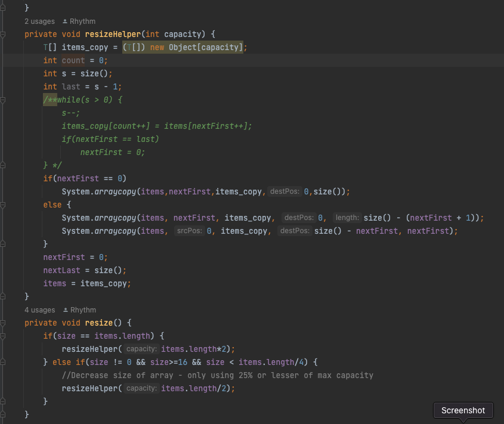This screenshot has height=424, width=504.
Task: Click the capacity hint before items.length/2
Action: [x=141, y=388]
